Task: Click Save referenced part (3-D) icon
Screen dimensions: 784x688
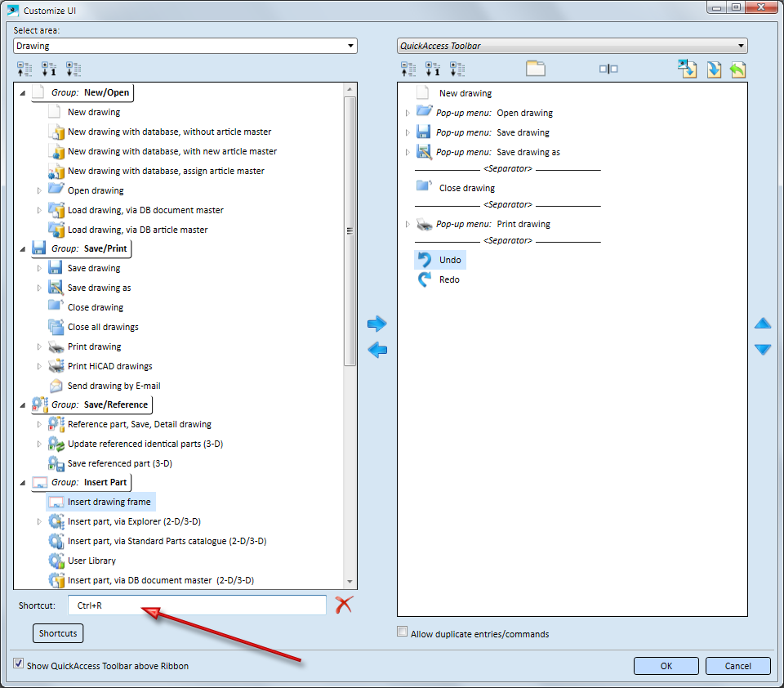Action: tap(56, 463)
